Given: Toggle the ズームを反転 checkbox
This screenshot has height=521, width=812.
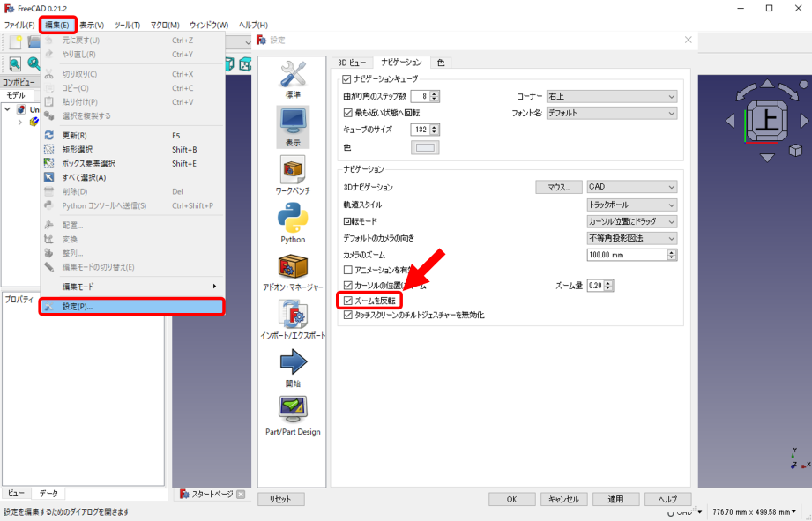Looking at the screenshot, I should pyautogui.click(x=348, y=301).
